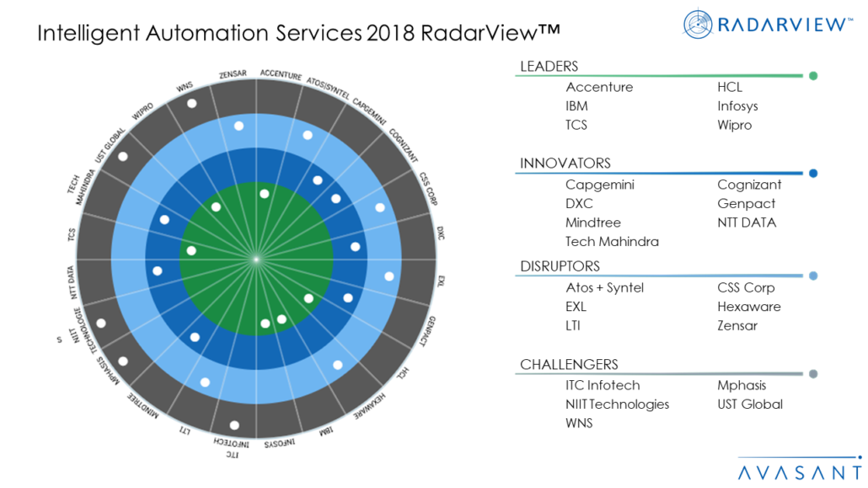Image resolution: width=868 pixels, height=488 pixels.
Task: Click the blue dot beside INNOVATORS heading
Action: [812, 173]
